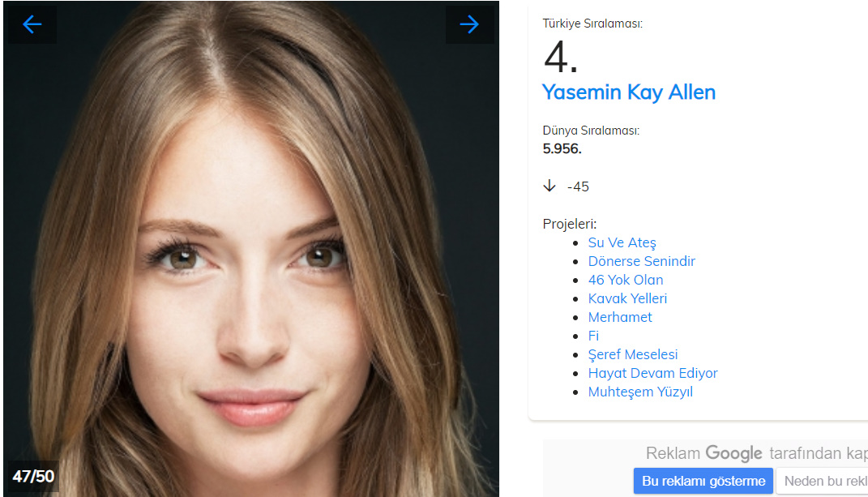Open Yasemin Kay Allen's profile link
The image size is (868, 497).
(x=629, y=92)
